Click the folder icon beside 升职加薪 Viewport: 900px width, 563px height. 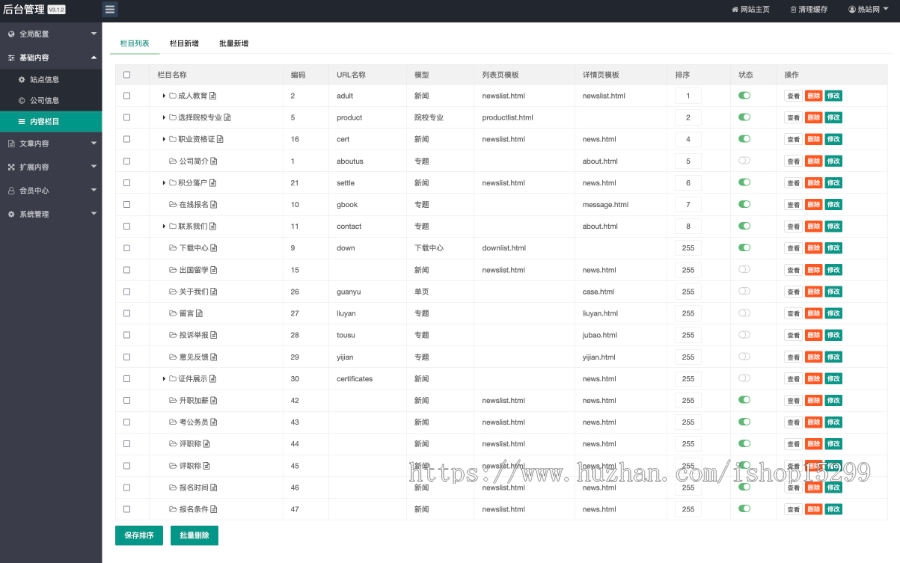pyautogui.click(x=173, y=401)
